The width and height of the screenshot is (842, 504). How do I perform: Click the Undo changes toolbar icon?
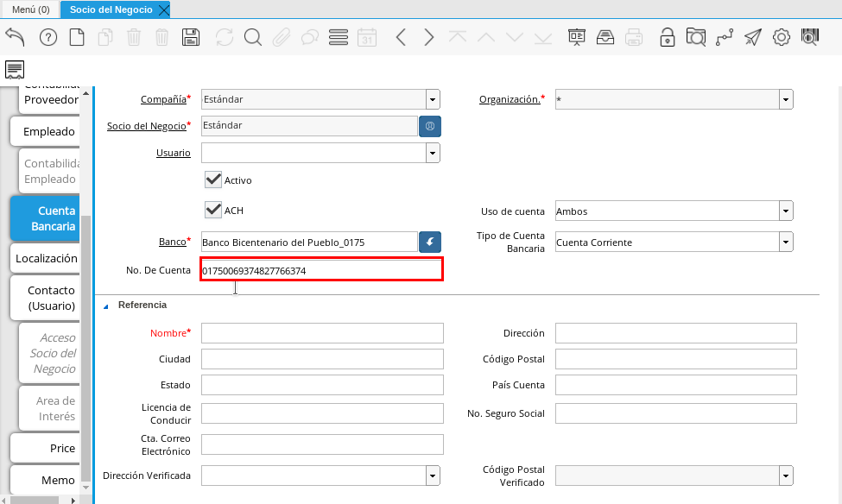(16, 37)
